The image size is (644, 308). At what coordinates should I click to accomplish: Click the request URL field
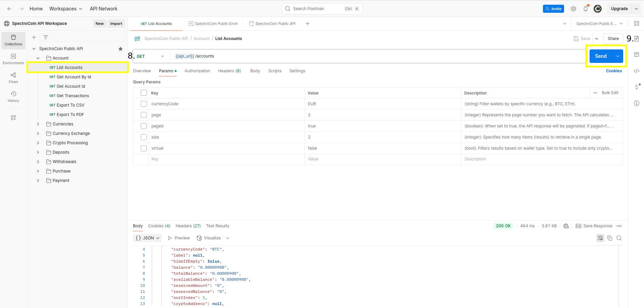(379, 56)
